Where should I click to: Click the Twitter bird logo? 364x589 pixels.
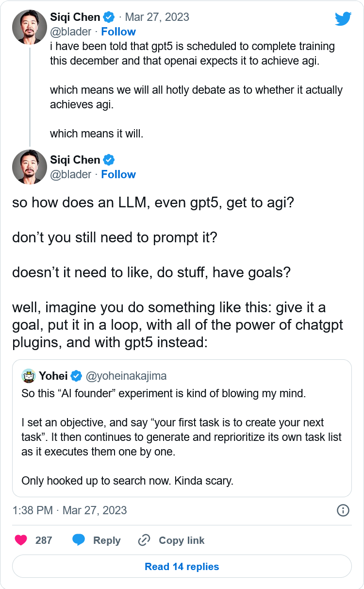(x=343, y=19)
